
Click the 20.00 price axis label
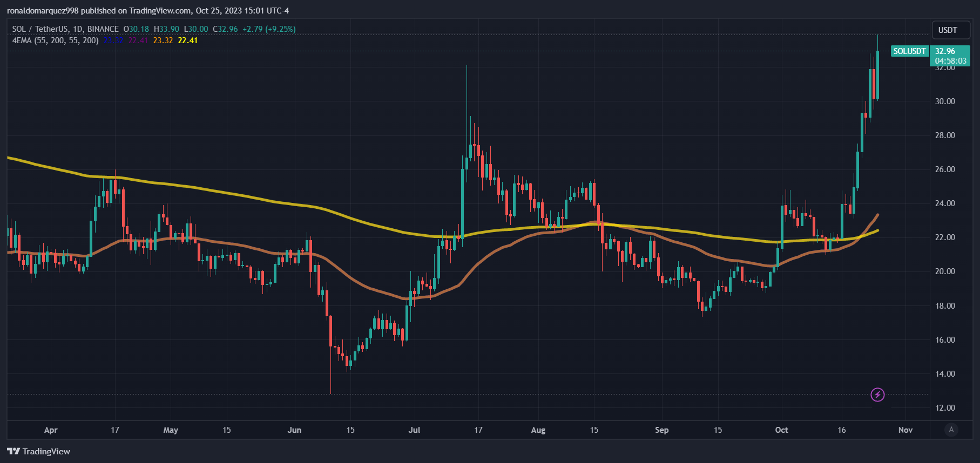click(x=945, y=271)
